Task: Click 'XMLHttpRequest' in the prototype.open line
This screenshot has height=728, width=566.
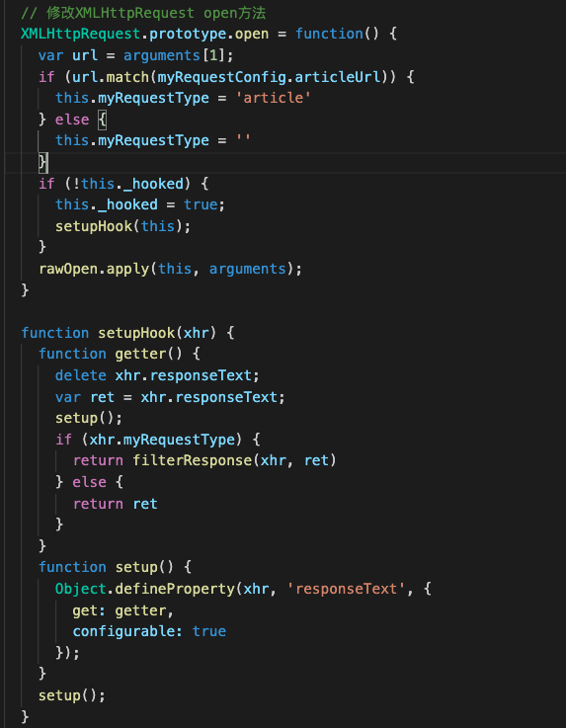Action: pos(81,34)
